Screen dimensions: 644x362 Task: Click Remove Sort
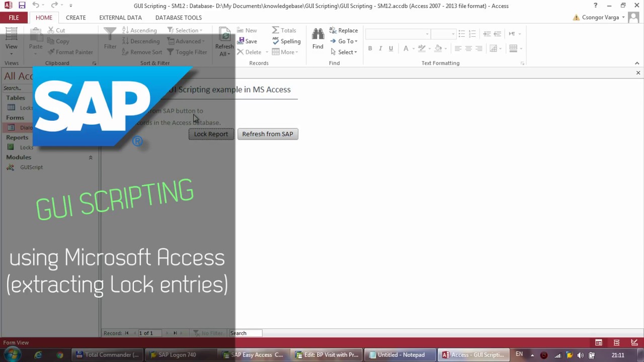(x=142, y=52)
